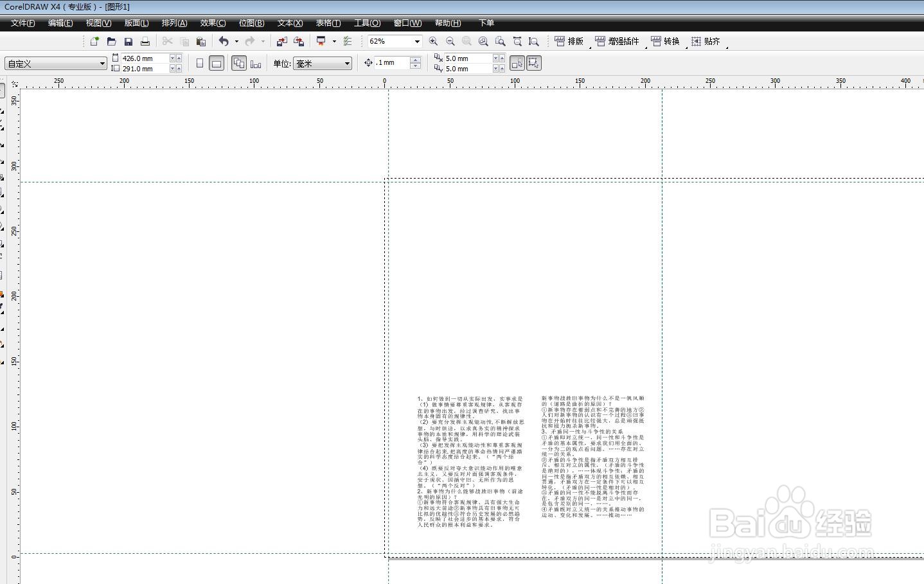Select the left paragraph text block on page
The width and height of the screenshot is (924, 584).
[470, 462]
